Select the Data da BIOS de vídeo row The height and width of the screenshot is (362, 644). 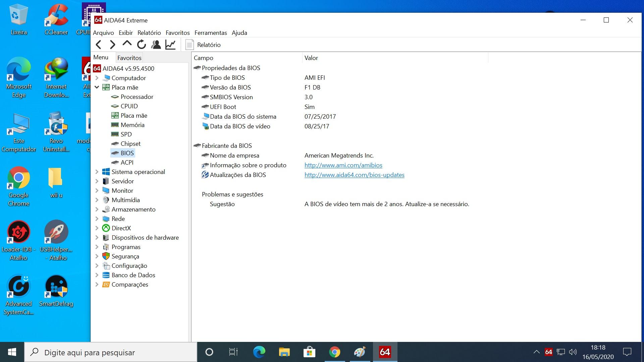coord(340,126)
